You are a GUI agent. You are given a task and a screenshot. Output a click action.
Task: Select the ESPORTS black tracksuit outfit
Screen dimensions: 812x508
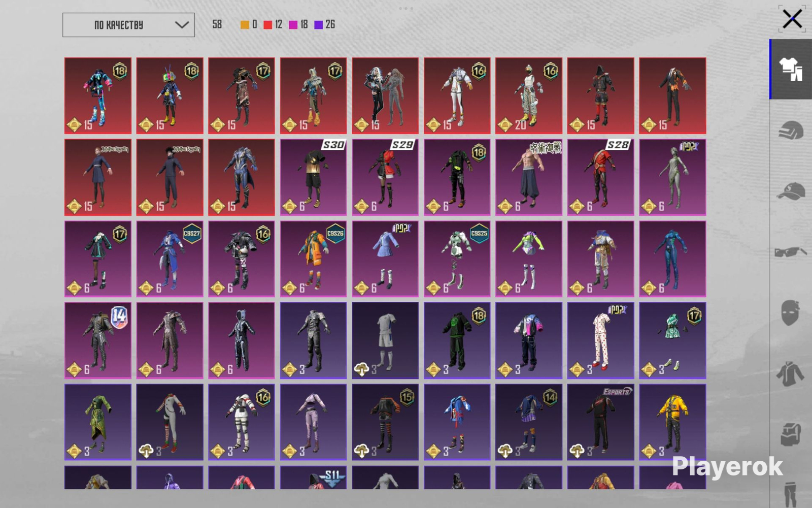(601, 422)
